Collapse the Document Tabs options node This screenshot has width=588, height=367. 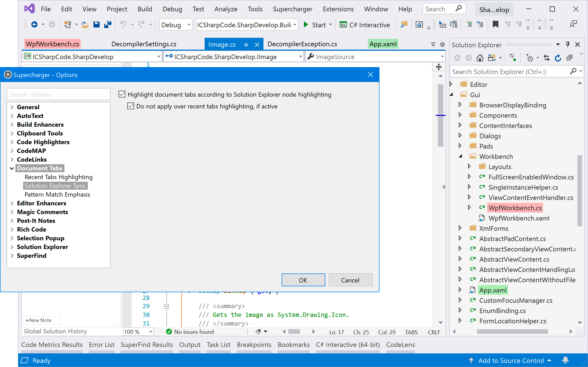coord(12,168)
